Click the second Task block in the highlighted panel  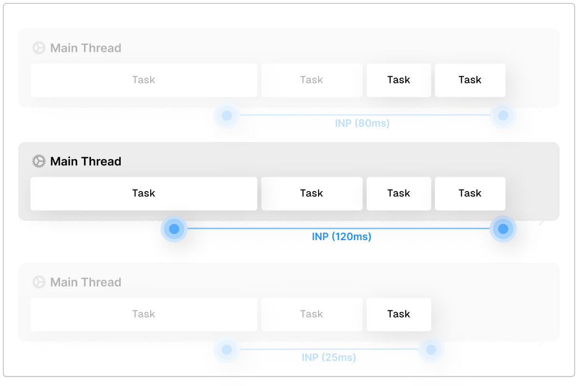311,193
